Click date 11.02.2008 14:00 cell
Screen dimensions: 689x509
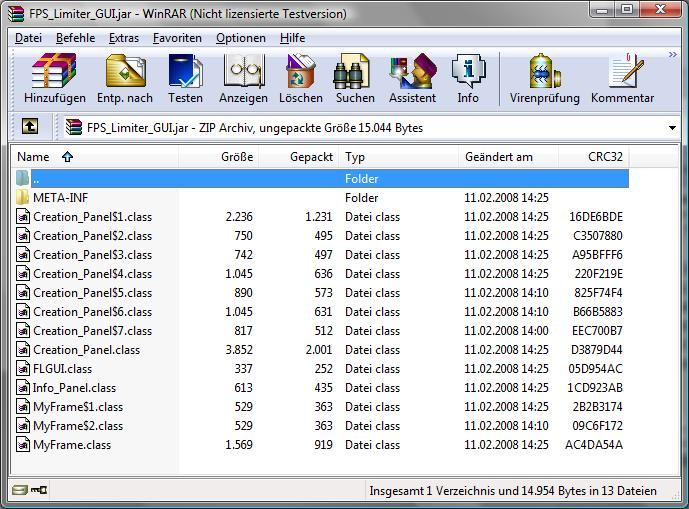pyautogui.click(x=506, y=331)
